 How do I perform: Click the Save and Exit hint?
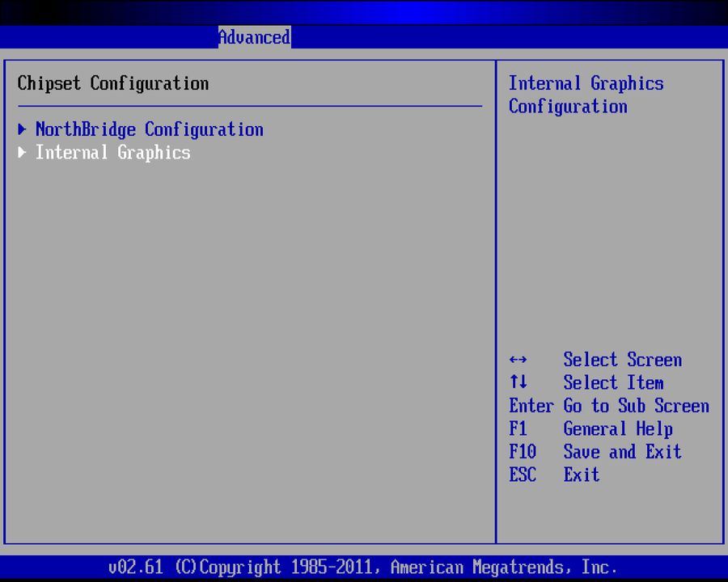point(623,452)
